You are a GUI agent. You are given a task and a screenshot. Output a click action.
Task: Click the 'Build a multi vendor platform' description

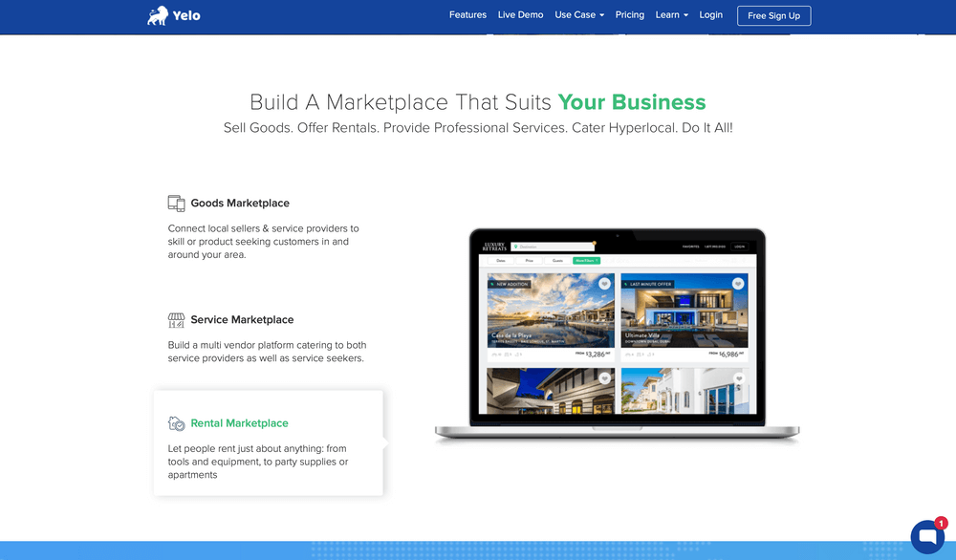point(267,352)
